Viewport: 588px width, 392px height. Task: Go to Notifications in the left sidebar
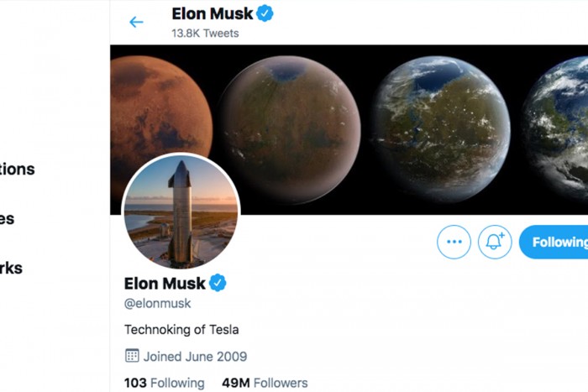coord(17,169)
